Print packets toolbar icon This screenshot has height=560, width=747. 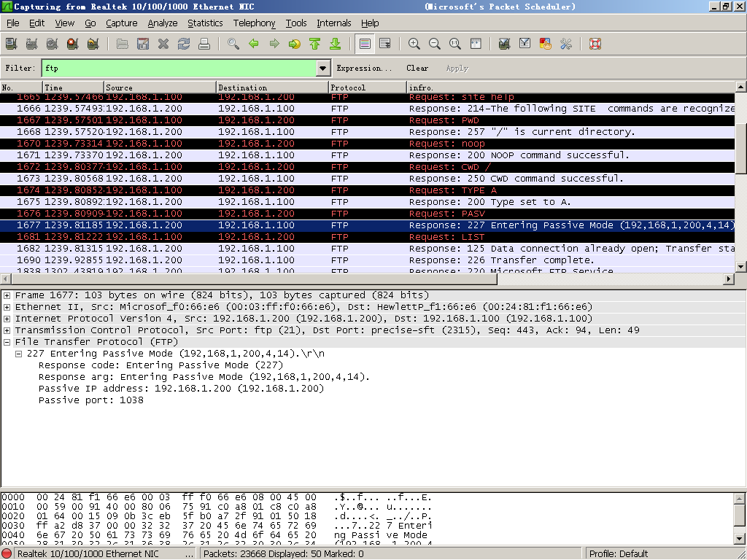204,44
